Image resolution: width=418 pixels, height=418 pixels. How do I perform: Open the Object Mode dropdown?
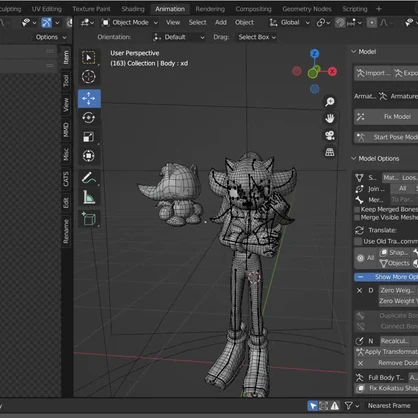pos(130,23)
